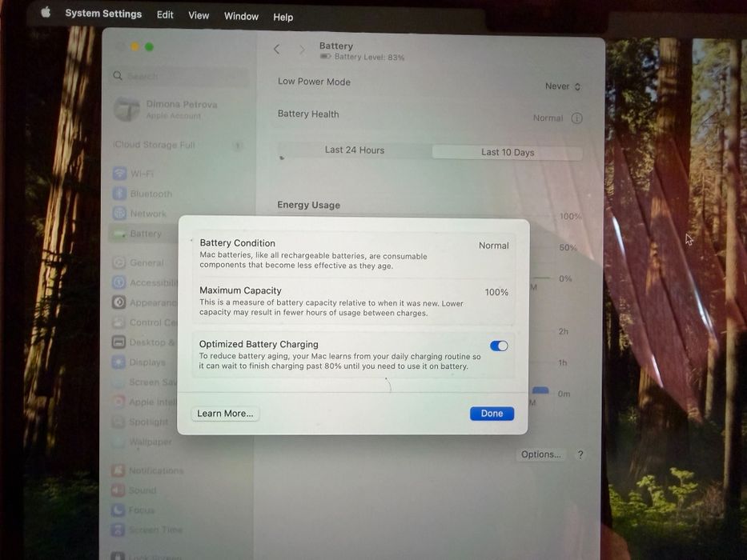Open Apple Intelligence settings in sidebar
The width and height of the screenshot is (747, 560).
click(x=144, y=402)
